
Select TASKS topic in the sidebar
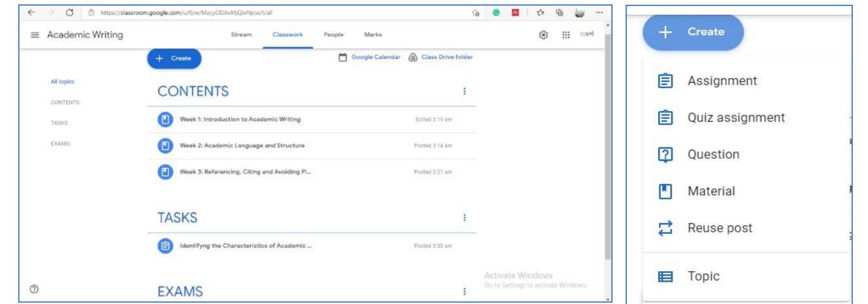pos(59,123)
